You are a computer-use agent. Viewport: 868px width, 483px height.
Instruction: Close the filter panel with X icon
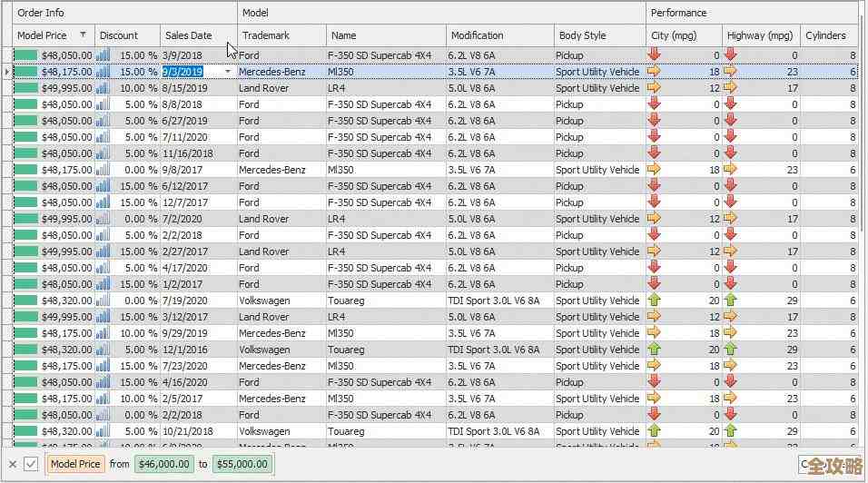(x=12, y=464)
